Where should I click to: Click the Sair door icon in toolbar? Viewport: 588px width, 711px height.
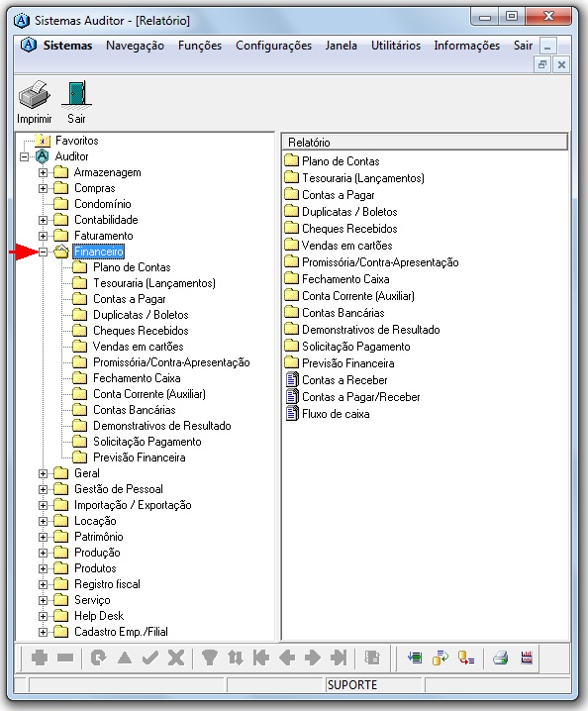pos(76,95)
